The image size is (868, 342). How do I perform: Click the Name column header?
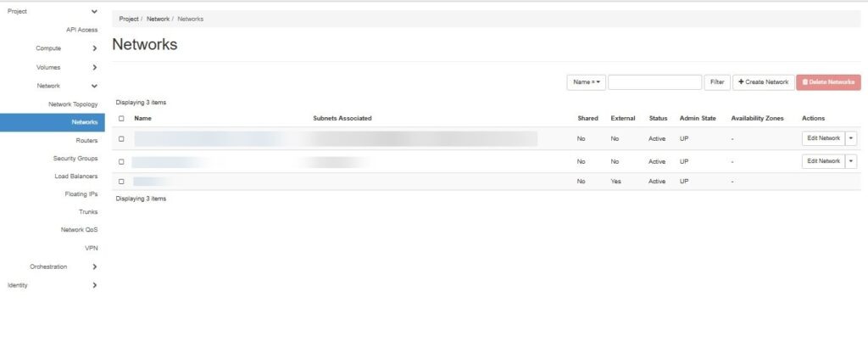pyautogui.click(x=142, y=119)
